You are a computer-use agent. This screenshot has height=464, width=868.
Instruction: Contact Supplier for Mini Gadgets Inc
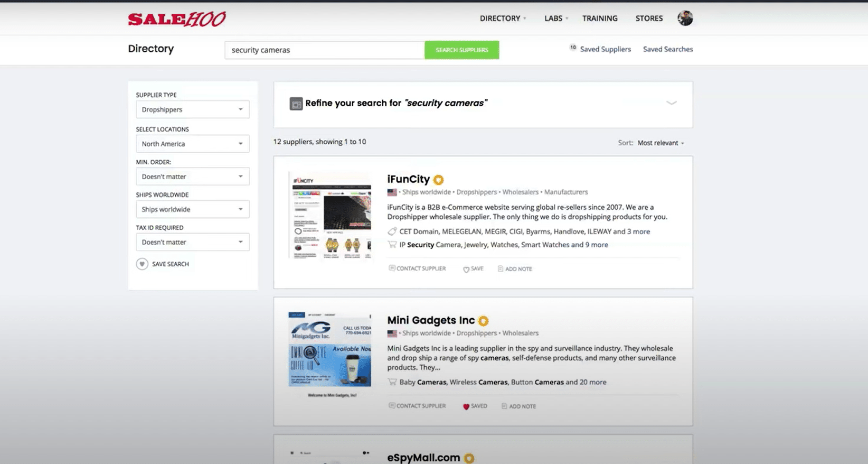pyautogui.click(x=417, y=406)
